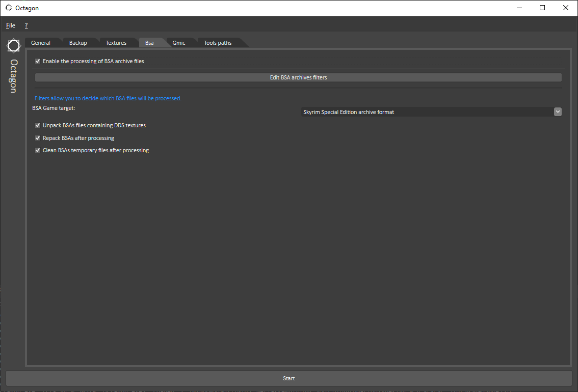This screenshot has width=578, height=392.
Task: Toggle Clean BSAs temporary files after processing
Action: [38, 150]
